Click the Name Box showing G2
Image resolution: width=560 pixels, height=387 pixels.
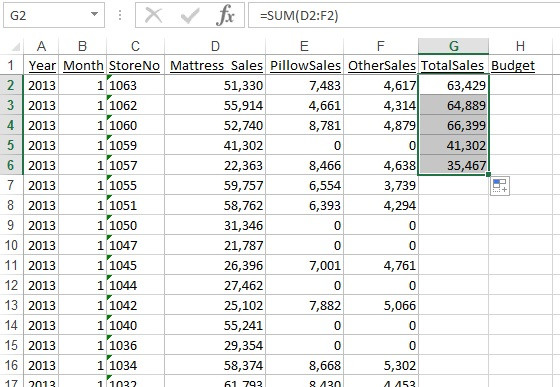click(x=54, y=15)
